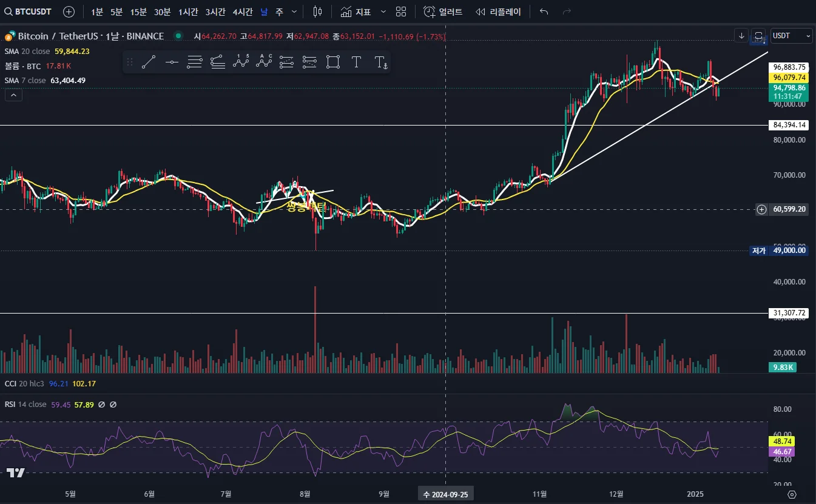Open the USDT currency dropdown
Screen dimensions: 816x504
[791, 36]
